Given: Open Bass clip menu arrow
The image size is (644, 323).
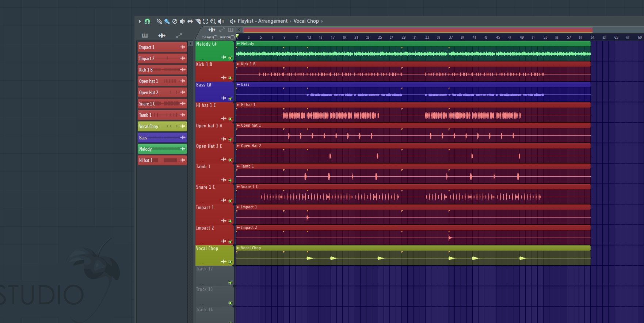Looking at the screenshot, I should (239, 84).
